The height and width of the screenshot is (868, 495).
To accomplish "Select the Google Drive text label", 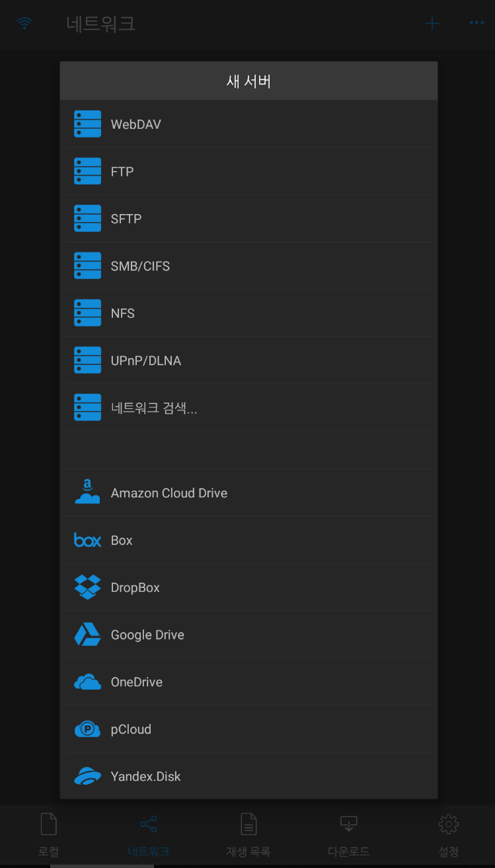I will pyautogui.click(x=147, y=635).
